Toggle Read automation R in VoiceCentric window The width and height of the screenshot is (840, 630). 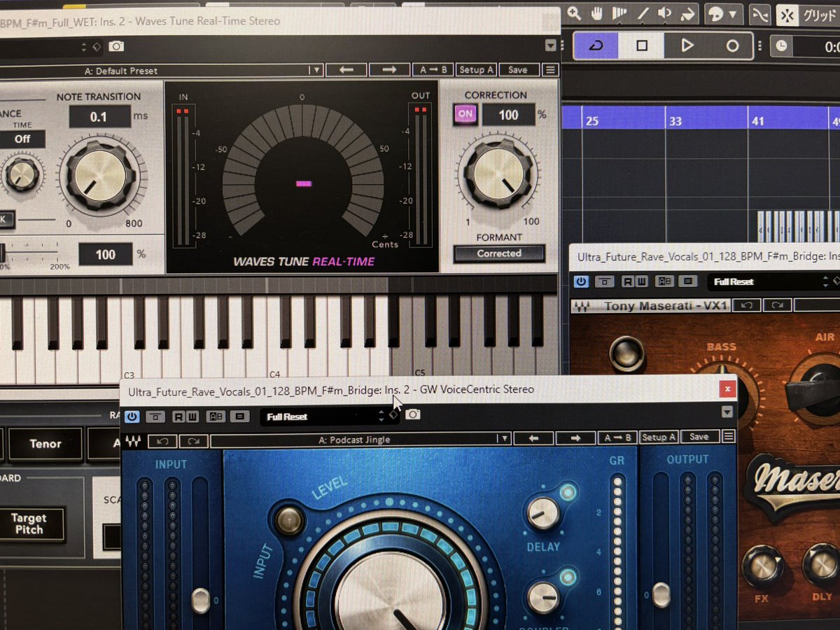pyautogui.click(x=178, y=416)
